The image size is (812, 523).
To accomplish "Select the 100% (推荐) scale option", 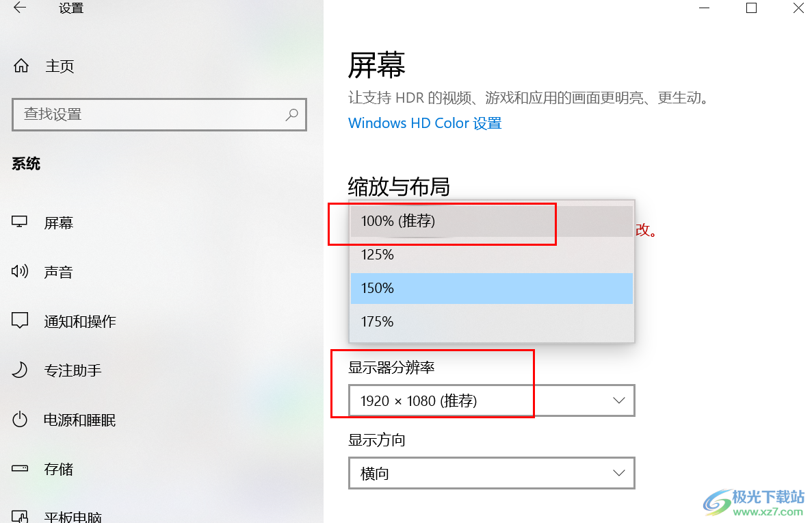I will [x=397, y=221].
